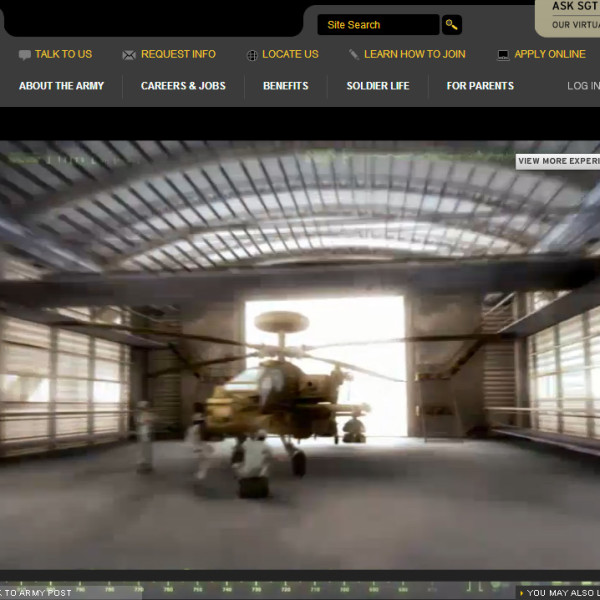
Task: Click the Ask SGT virtual guide panel
Action: pos(568,18)
